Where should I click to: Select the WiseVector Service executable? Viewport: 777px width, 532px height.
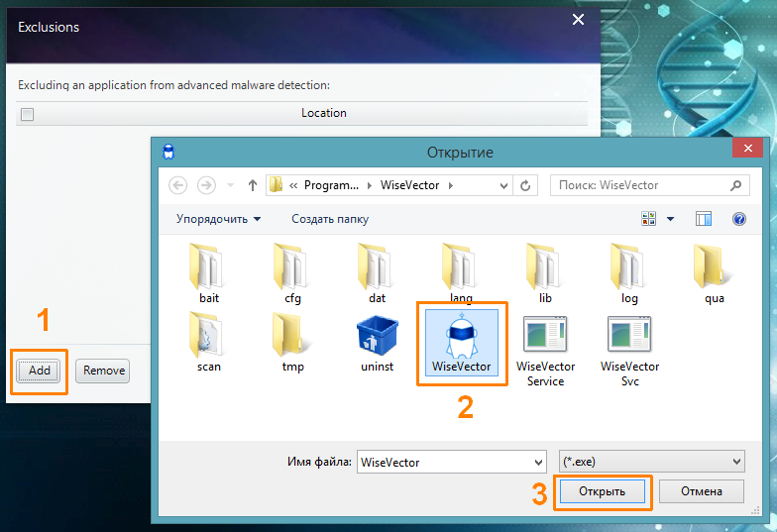pyautogui.click(x=545, y=351)
